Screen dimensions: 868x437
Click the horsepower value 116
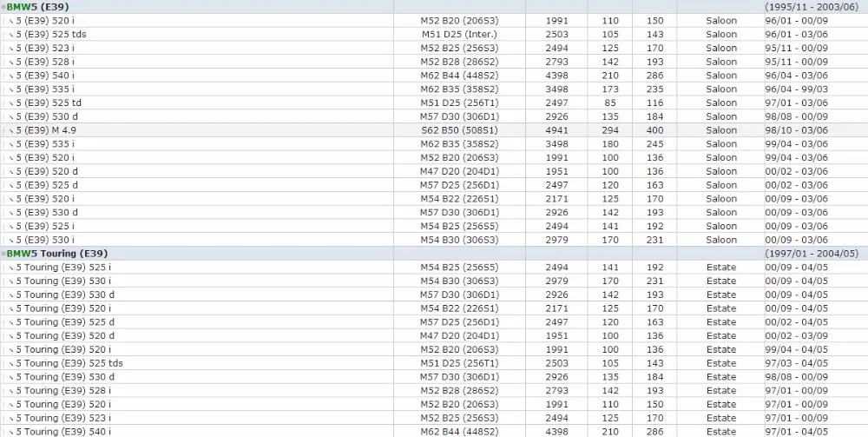tap(654, 103)
